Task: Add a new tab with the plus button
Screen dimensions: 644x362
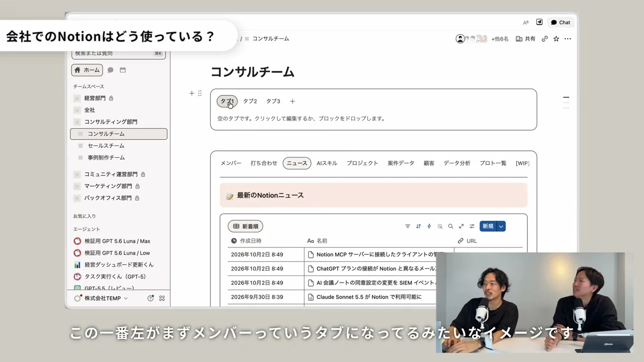Action: point(292,101)
